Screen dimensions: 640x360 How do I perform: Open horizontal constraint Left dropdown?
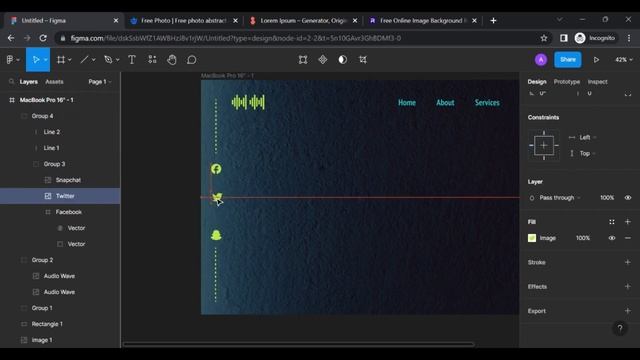[x=587, y=137]
